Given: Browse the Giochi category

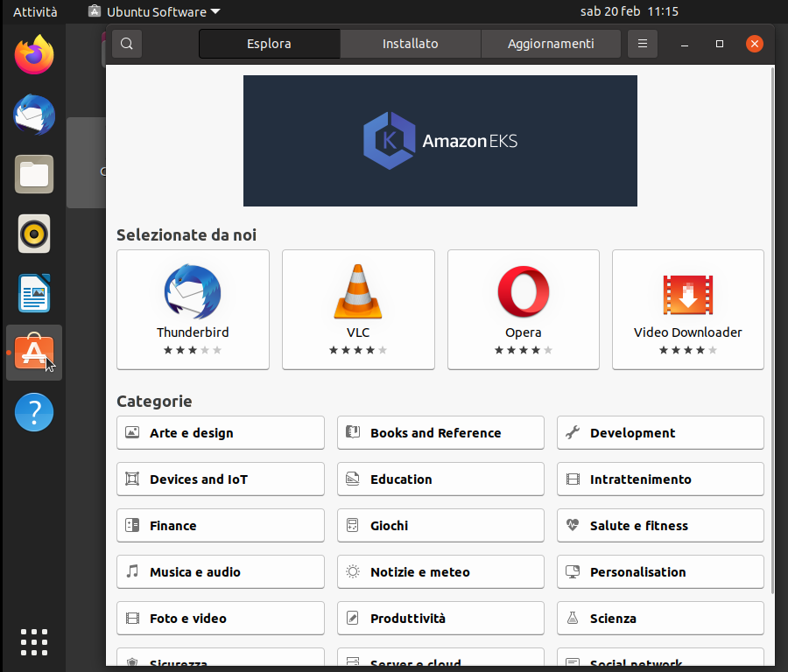Looking at the screenshot, I should coord(440,525).
